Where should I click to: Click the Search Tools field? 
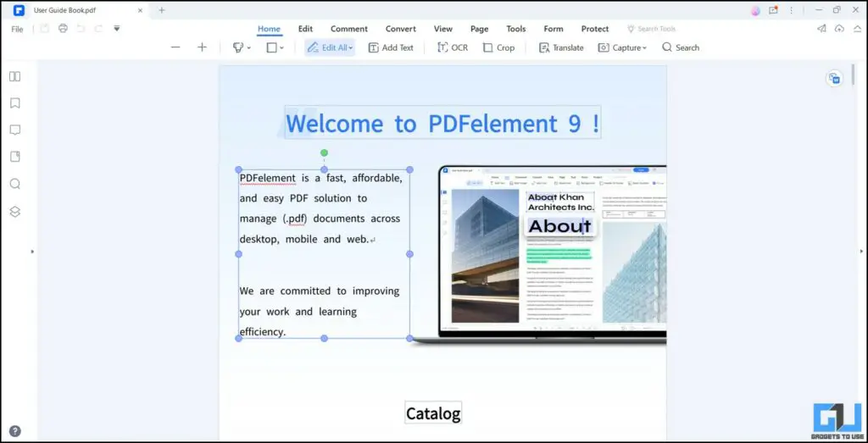click(652, 29)
